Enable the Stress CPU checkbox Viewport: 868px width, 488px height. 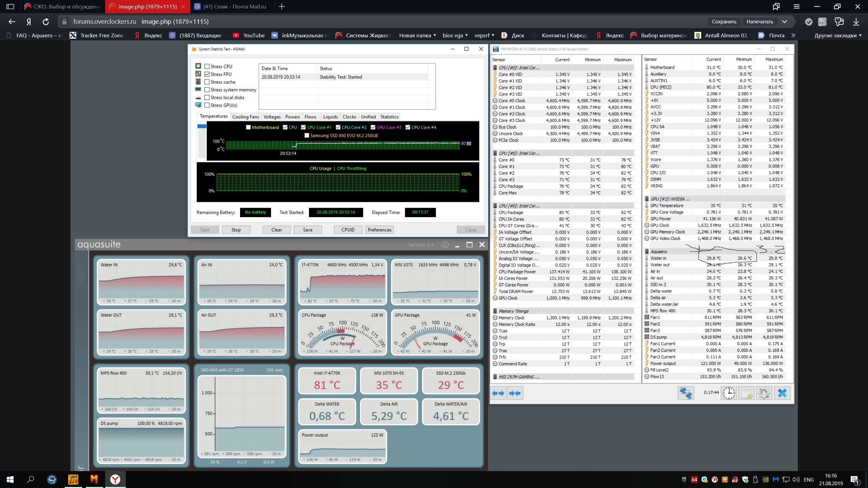coord(207,66)
